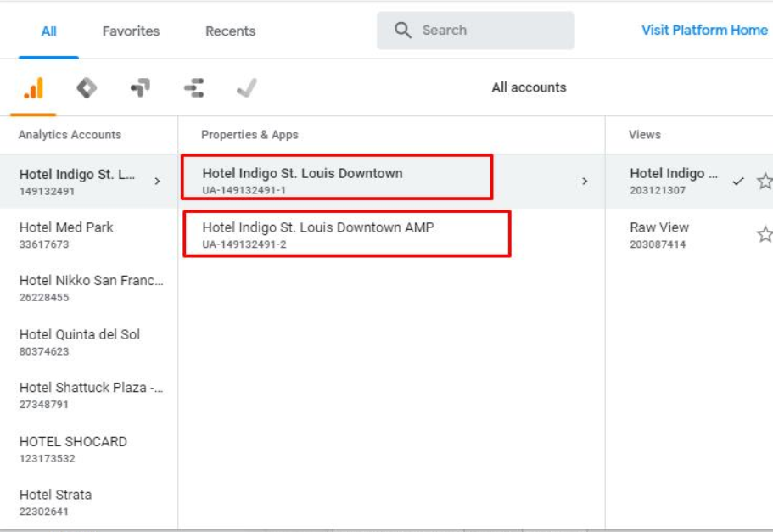This screenshot has width=773, height=532.
Task: Click the All accounts label
Action: pyautogui.click(x=529, y=87)
